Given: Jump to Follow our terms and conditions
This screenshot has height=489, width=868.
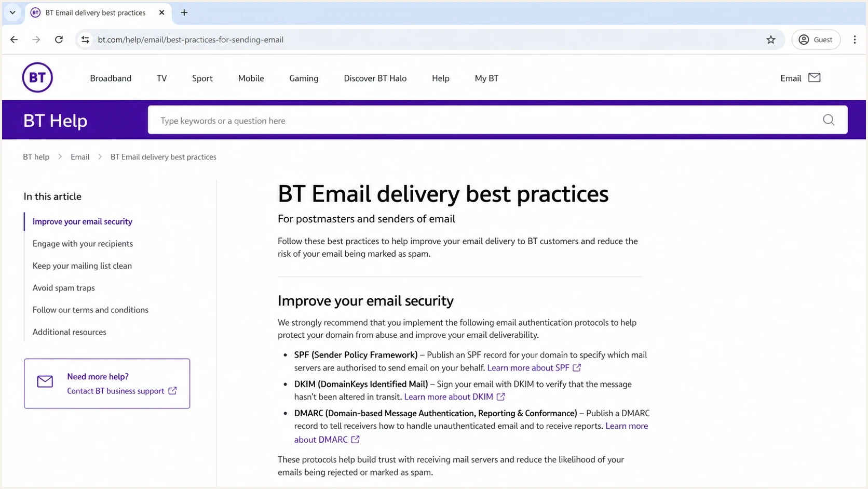Looking at the screenshot, I should click(90, 310).
